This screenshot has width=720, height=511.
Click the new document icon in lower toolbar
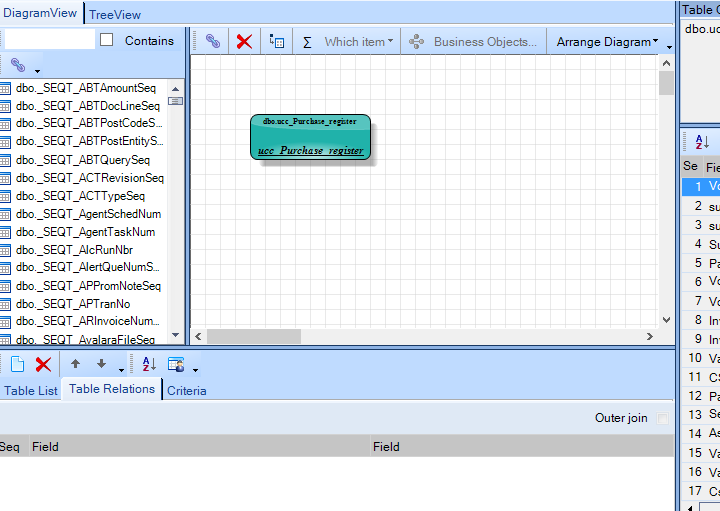17,365
